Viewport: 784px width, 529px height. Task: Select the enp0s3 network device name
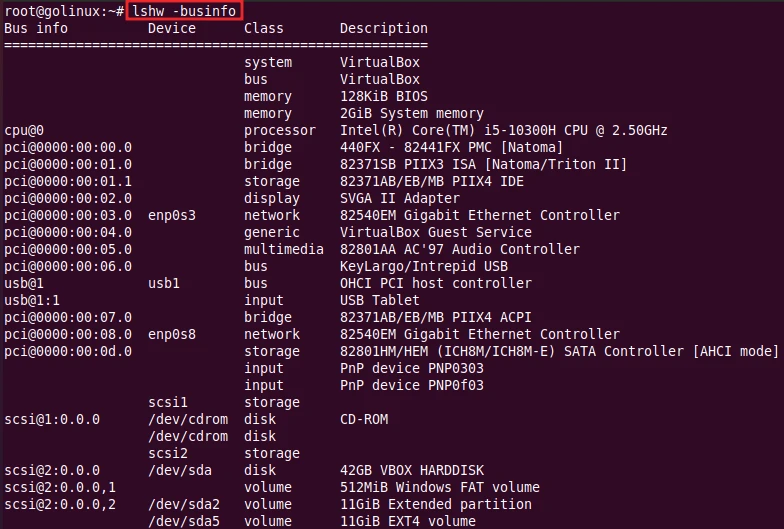(172, 215)
